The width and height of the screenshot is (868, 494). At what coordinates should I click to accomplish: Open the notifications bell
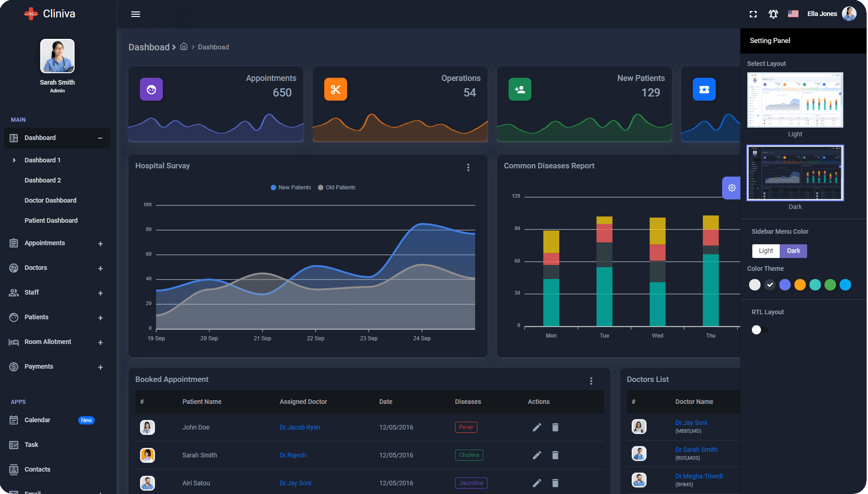tap(773, 14)
